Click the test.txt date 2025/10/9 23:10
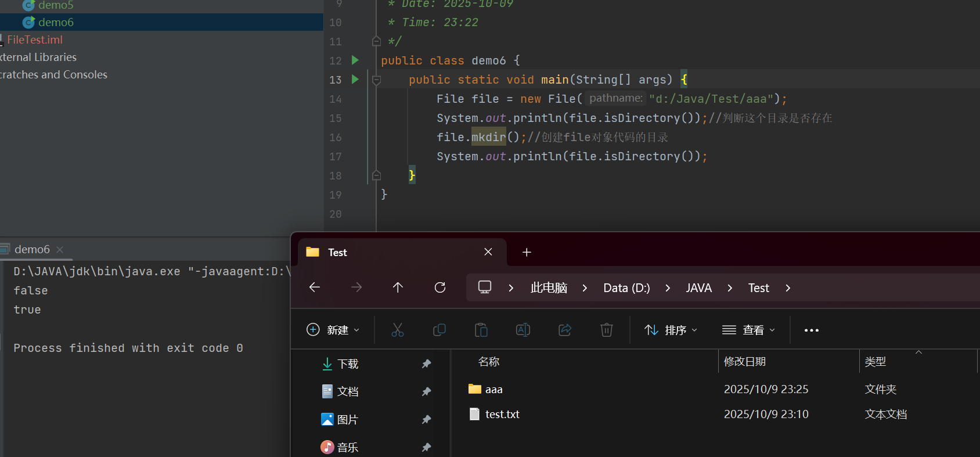This screenshot has height=457, width=980. pos(766,414)
